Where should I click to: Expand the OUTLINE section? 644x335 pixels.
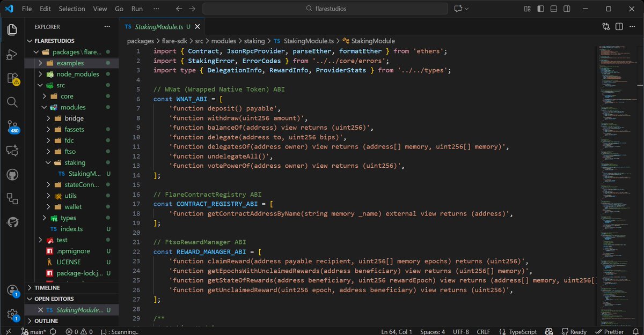pos(72,321)
